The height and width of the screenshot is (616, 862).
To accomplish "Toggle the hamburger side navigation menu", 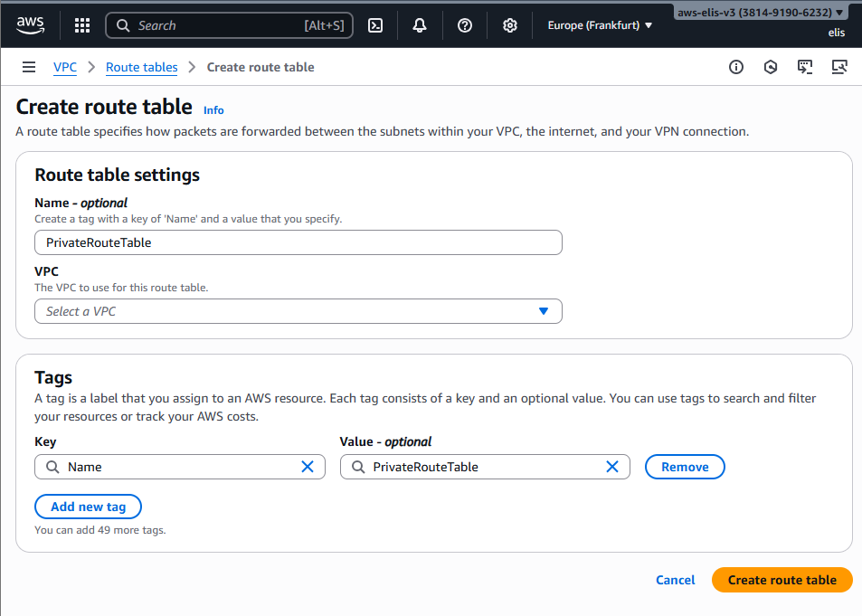I will point(29,67).
